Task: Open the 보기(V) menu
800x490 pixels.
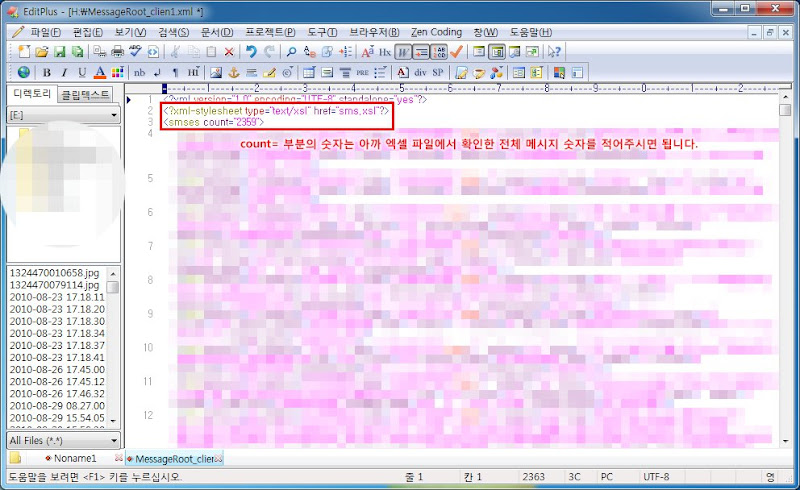Action: point(130,32)
